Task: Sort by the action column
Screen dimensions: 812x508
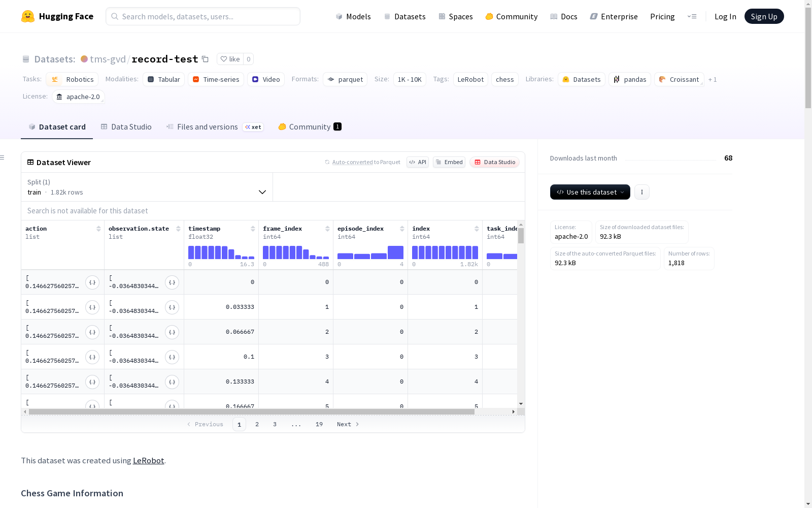Action: click(x=98, y=229)
